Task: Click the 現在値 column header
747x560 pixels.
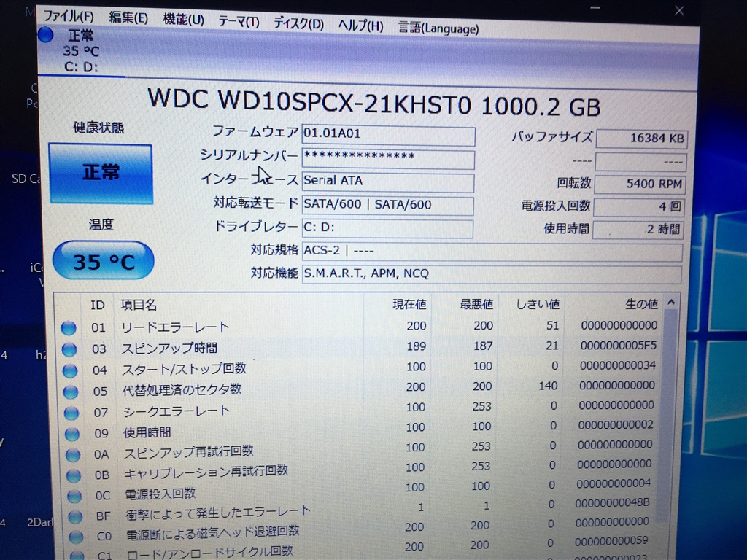Action: pyautogui.click(x=409, y=304)
